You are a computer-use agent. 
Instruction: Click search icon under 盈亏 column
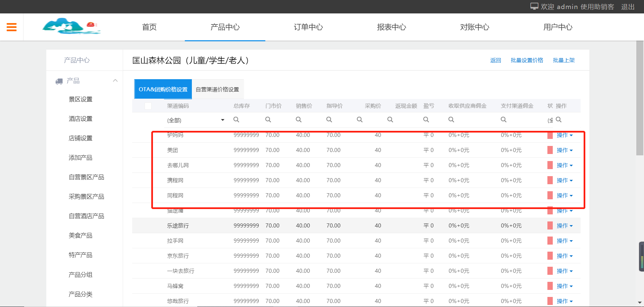click(426, 119)
